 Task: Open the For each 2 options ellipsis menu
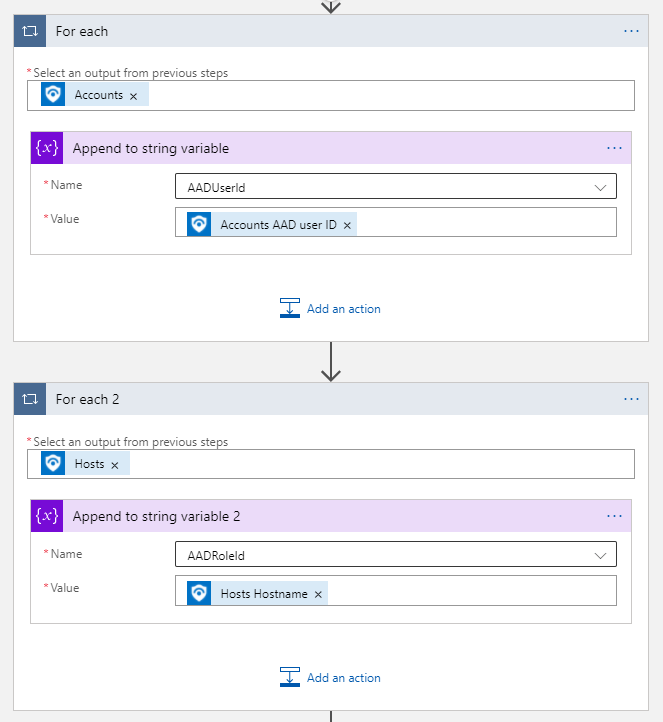coord(631,399)
